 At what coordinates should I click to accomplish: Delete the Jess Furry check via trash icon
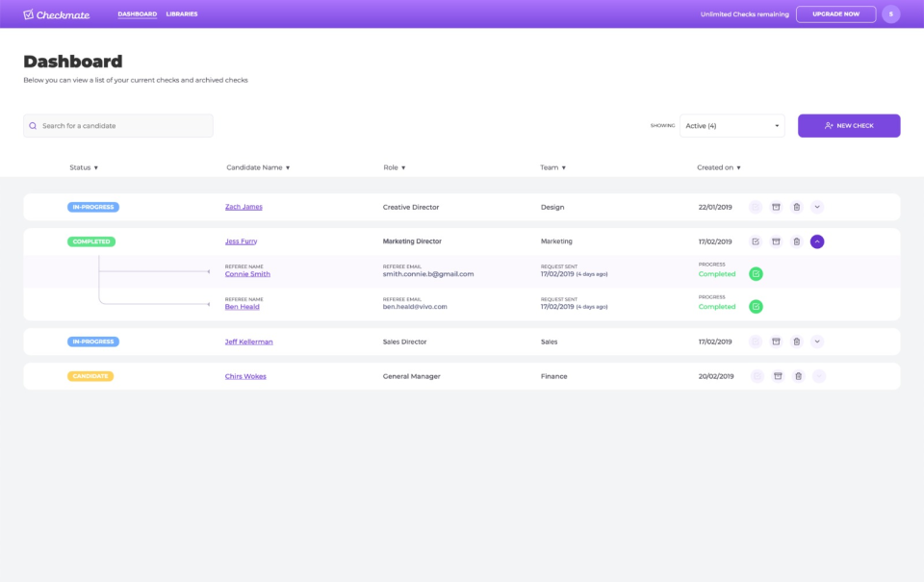point(797,241)
